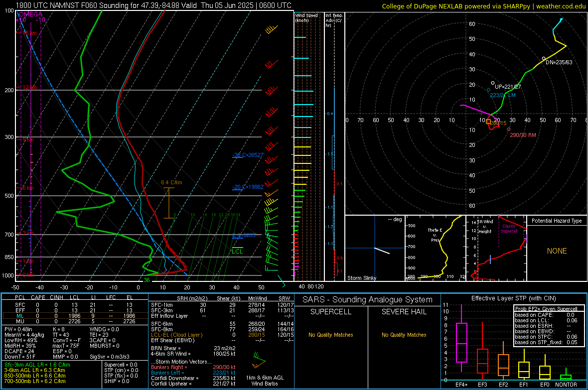Image resolution: width=588 pixels, height=390 pixels.
Task: Click the Wind Speed (knots) header
Action: (306, 17)
